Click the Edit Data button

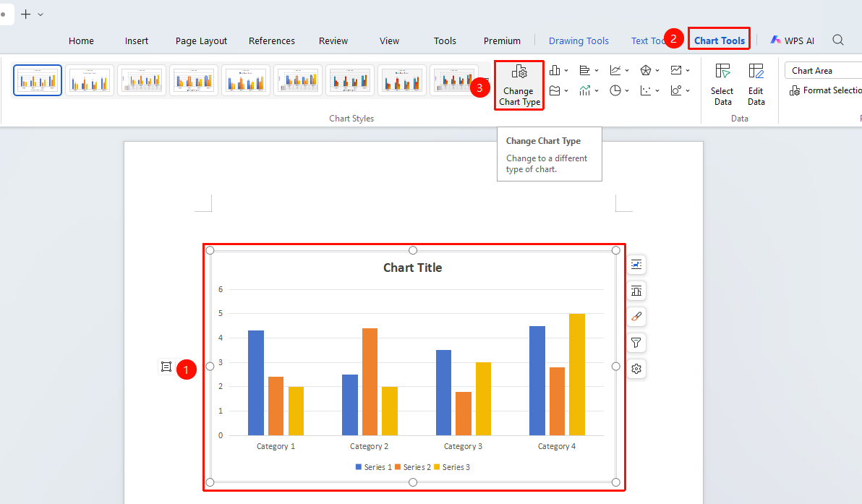tap(756, 85)
